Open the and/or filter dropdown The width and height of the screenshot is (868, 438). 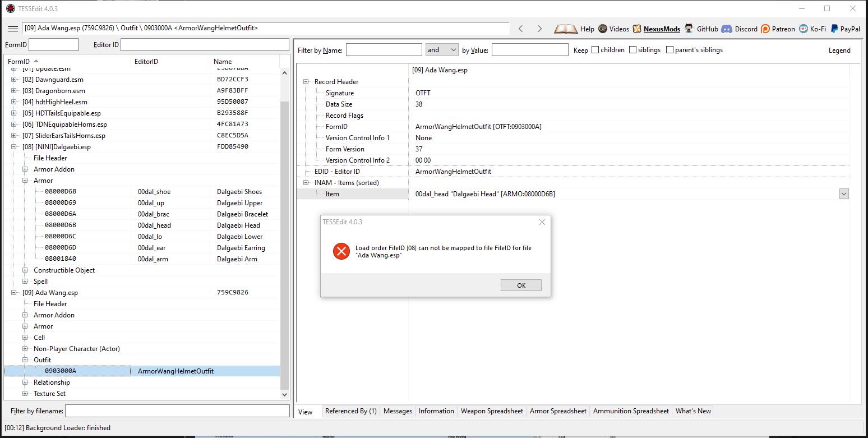[442, 50]
